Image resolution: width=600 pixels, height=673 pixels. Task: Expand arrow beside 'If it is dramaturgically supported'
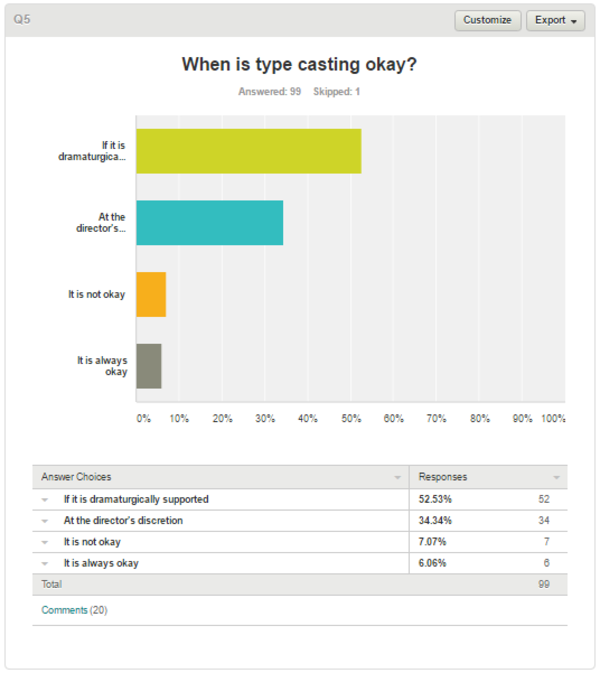coord(45,500)
